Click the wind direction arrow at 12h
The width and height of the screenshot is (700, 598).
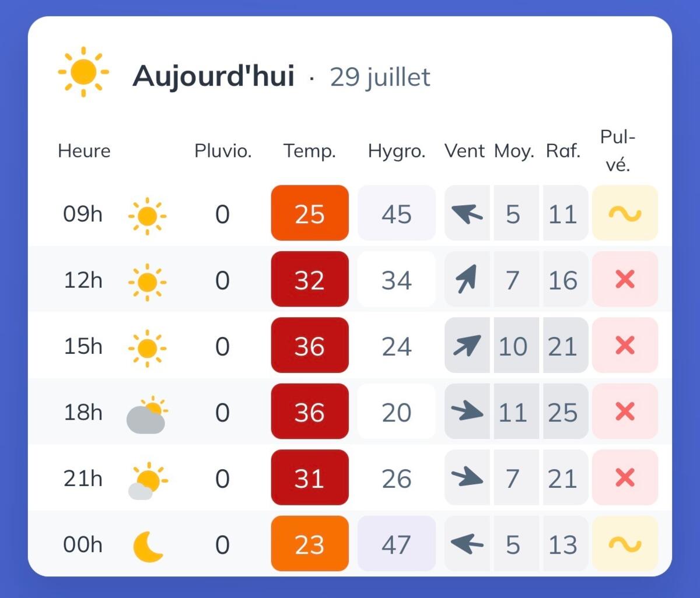(x=467, y=279)
